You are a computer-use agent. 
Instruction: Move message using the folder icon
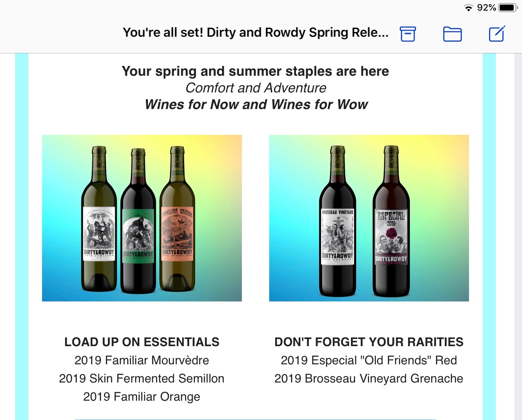pyautogui.click(x=452, y=34)
